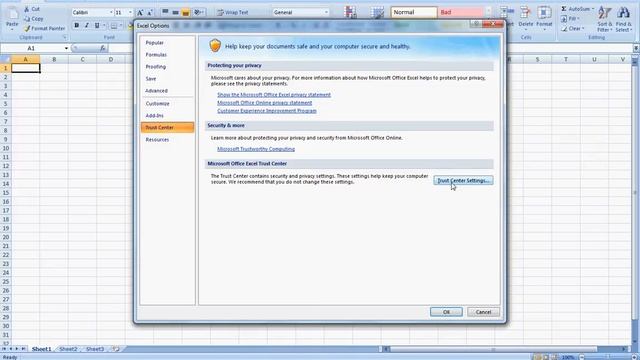Expand the Paste options dropdown arrow

pyautogui.click(x=12, y=30)
